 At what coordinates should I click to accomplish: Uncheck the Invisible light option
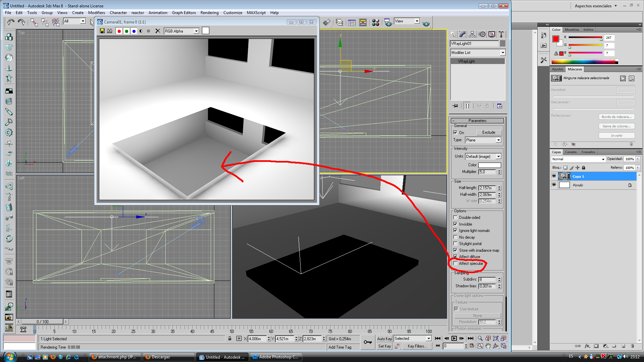click(x=455, y=224)
